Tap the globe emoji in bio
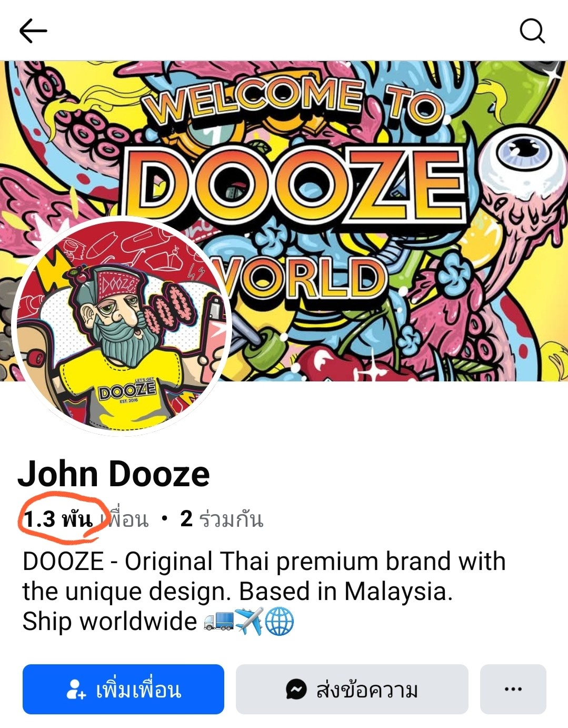Screen dimensions: 568x728 tap(279, 622)
